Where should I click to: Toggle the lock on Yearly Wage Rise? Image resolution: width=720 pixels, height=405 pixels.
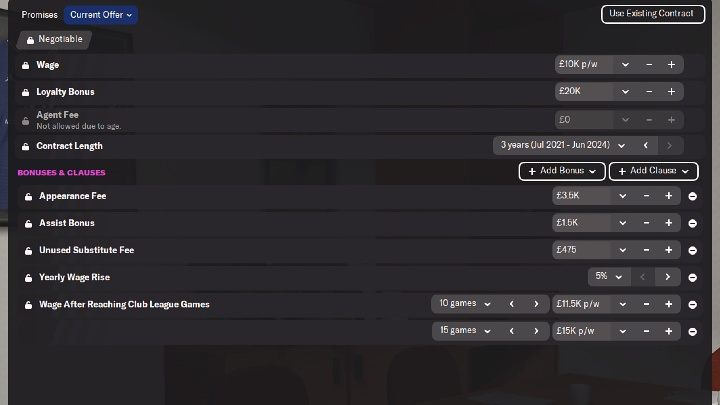pyautogui.click(x=28, y=278)
